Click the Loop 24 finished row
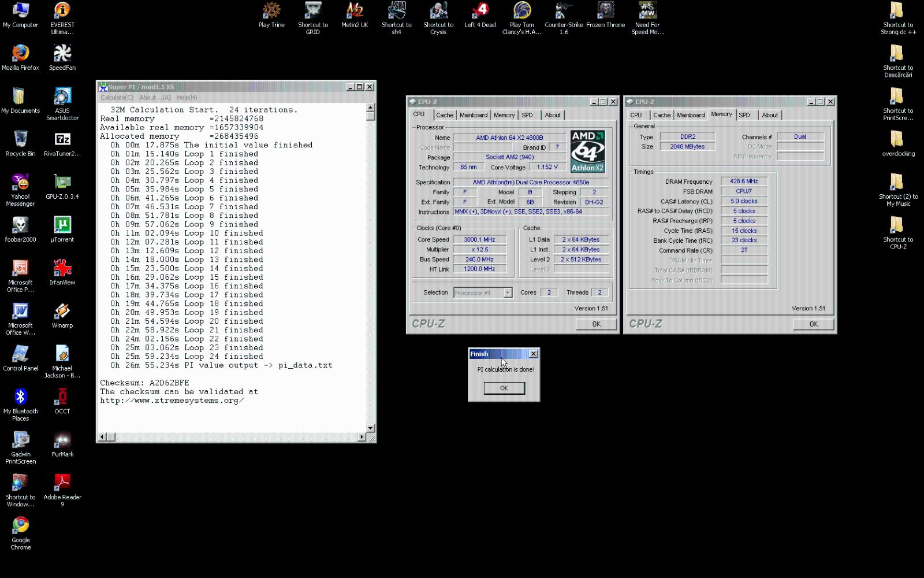 [187, 357]
